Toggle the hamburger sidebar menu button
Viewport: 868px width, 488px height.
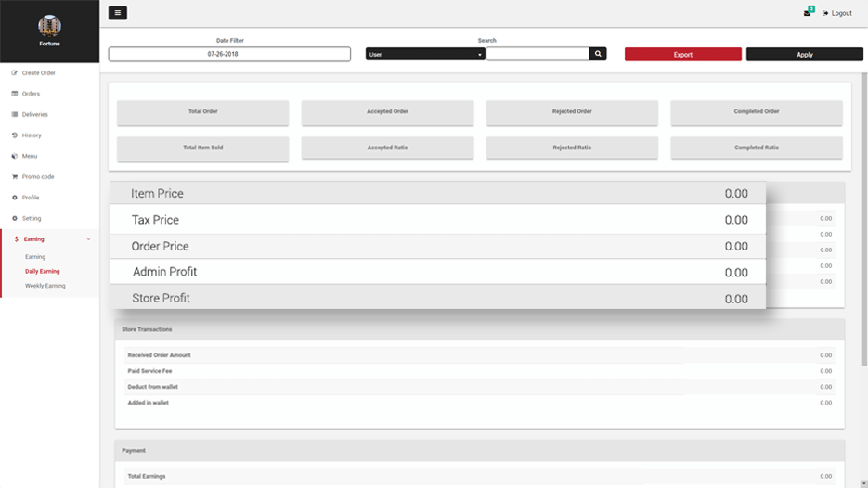(117, 13)
